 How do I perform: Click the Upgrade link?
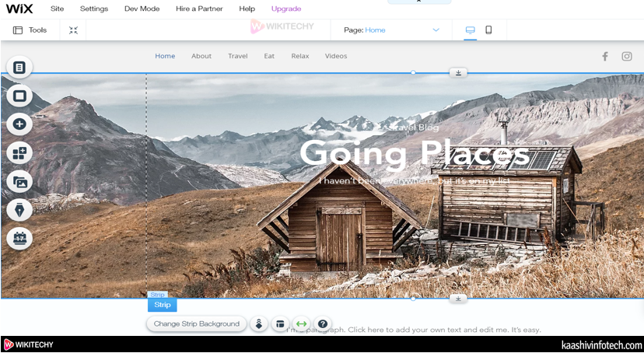coord(285,9)
